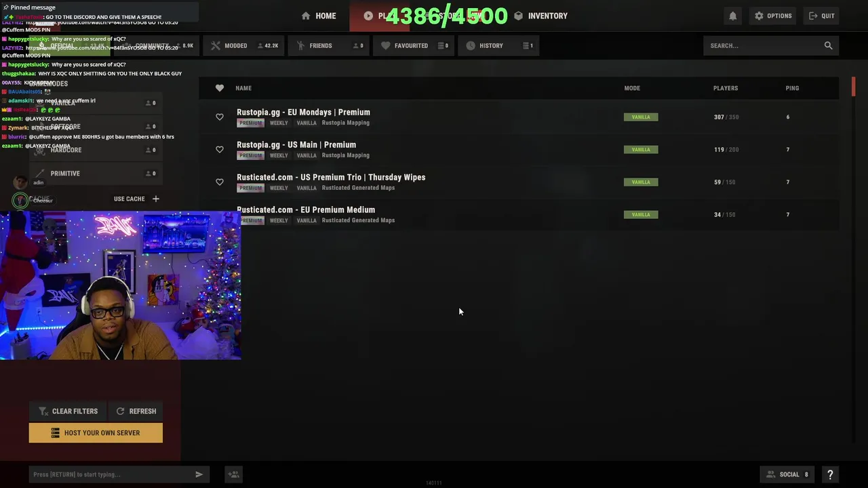This screenshot has height=488, width=868.
Task: Switch to the Favourited servers tab
Action: point(414,45)
